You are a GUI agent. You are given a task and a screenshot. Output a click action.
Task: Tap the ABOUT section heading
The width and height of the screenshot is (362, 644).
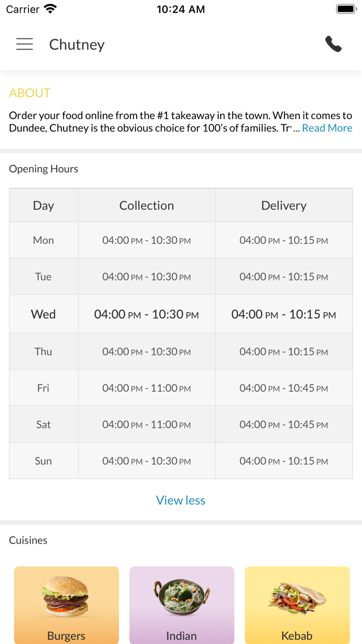(29, 93)
